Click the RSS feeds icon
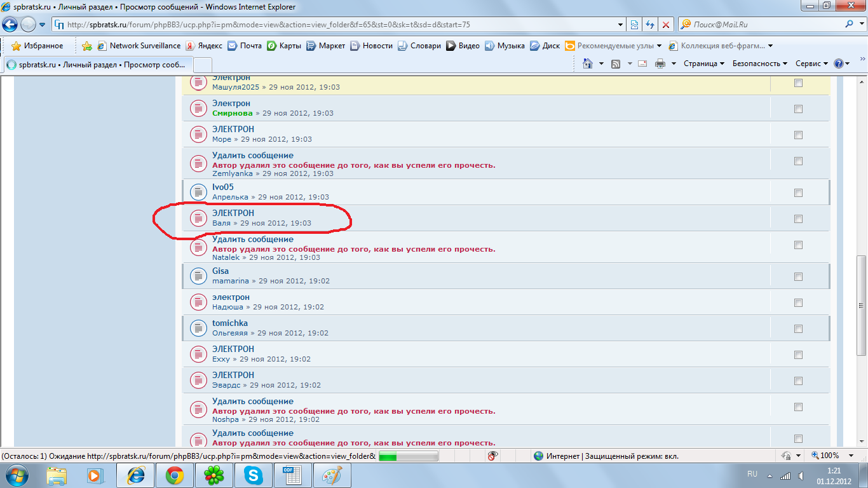The image size is (868, 488). click(x=616, y=64)
